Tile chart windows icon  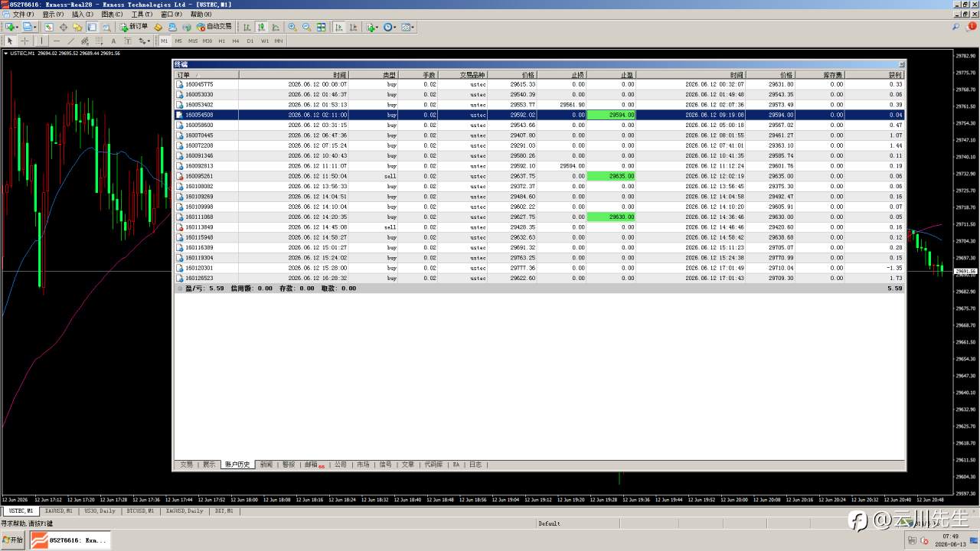[x=321, y=27]
